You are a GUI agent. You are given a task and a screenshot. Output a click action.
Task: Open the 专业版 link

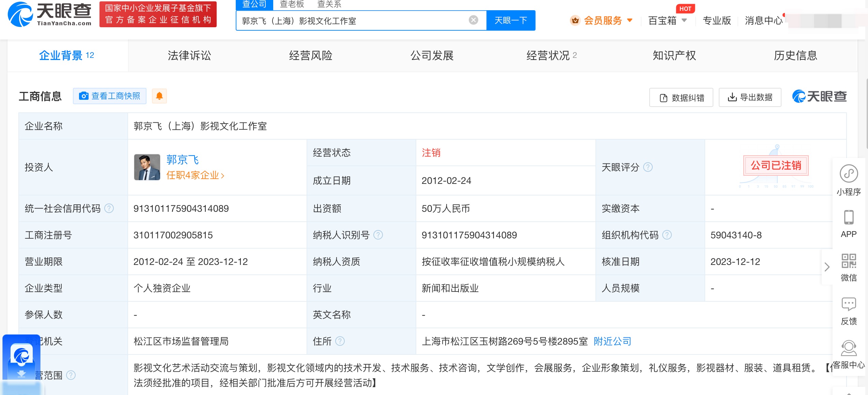click(717, 21)
